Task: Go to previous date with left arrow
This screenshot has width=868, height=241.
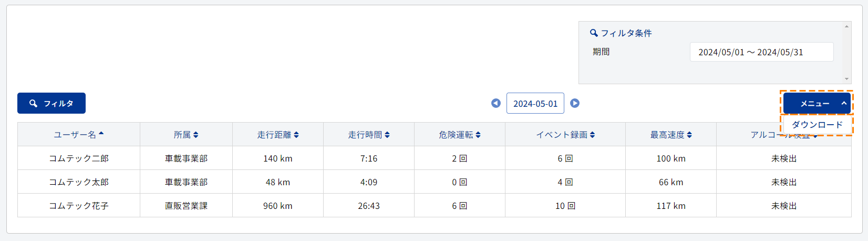Action: [x=495, y=103]
